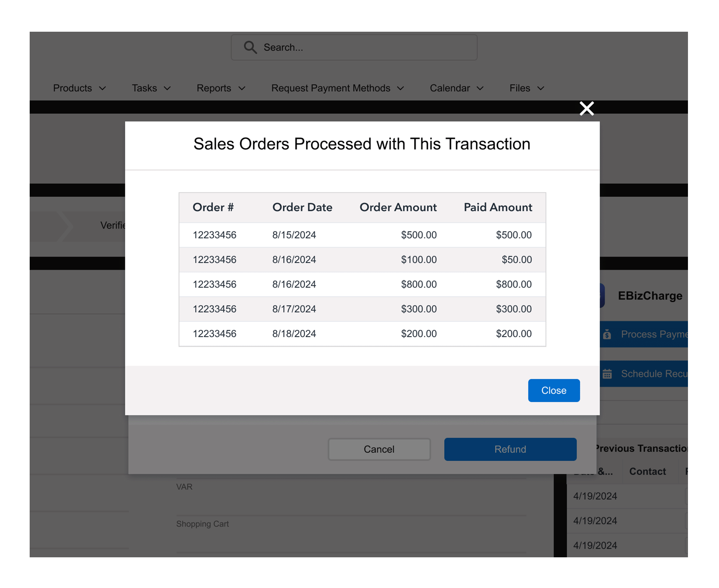Open the Reports nav tab
719x588 pixels.
[x=214, y=88]
